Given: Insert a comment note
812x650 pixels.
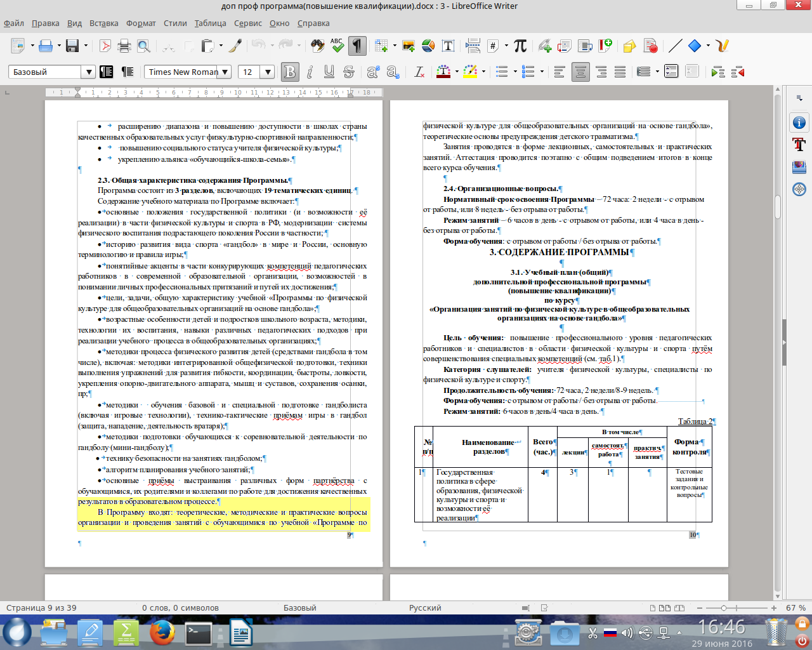Looking at the screenshot, I should click(x=629, y=46).
